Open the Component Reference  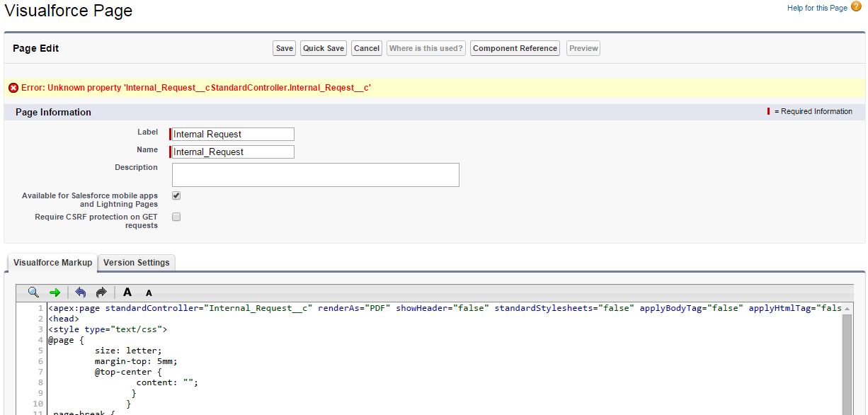click(x=515, y=48)
